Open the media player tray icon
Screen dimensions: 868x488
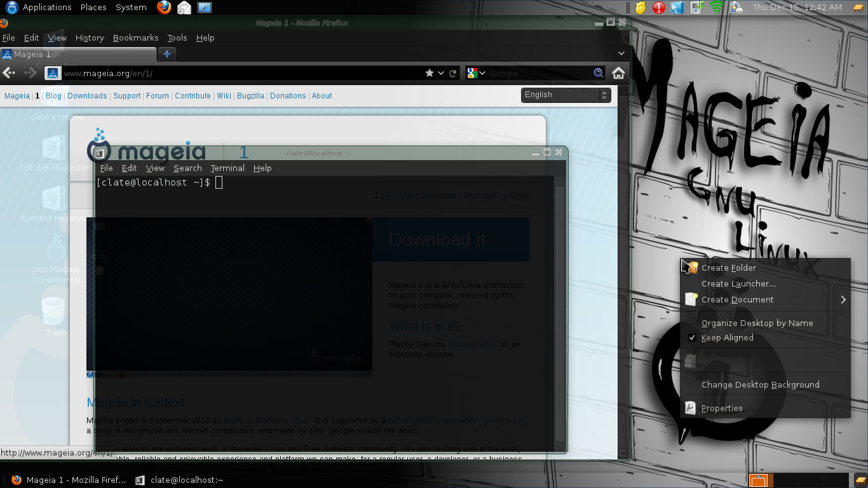click(697, 8)
